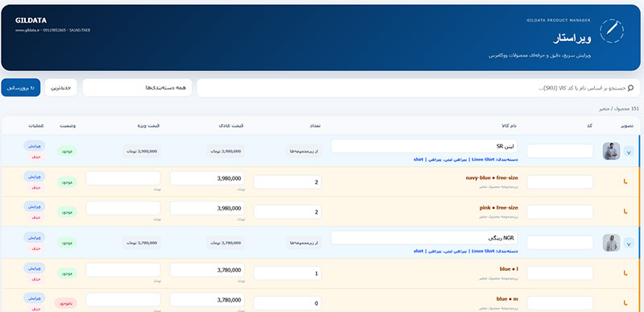This screenshot has height=312, width=644.
Task: Focus the name or SKU search field
Action: 419,88
